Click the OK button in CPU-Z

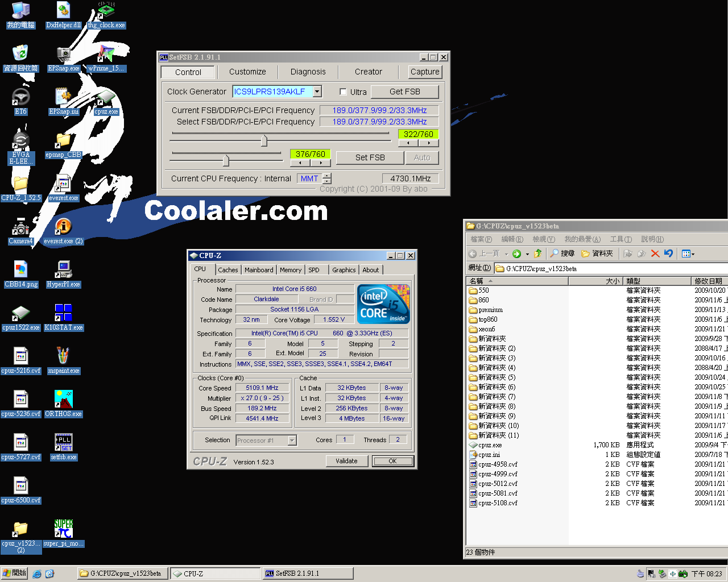[393, 461]
